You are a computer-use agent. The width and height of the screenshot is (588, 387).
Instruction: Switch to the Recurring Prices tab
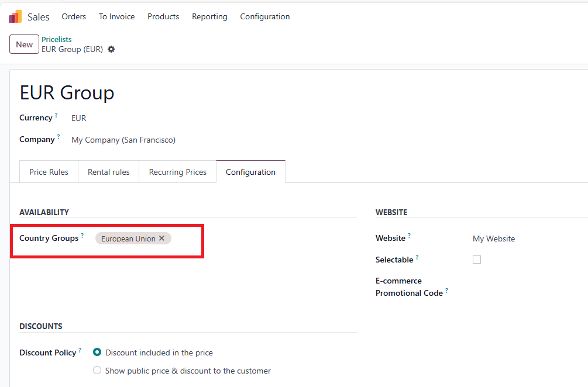tap(178, 172)
